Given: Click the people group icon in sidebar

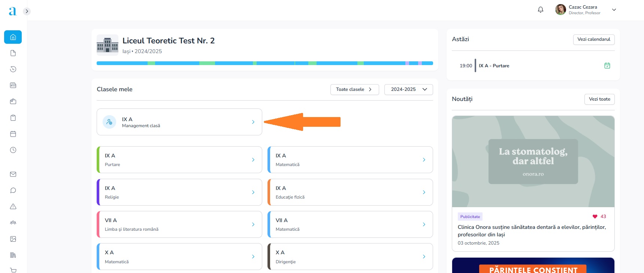Looking at the screenshot, I should click(13, 223).
